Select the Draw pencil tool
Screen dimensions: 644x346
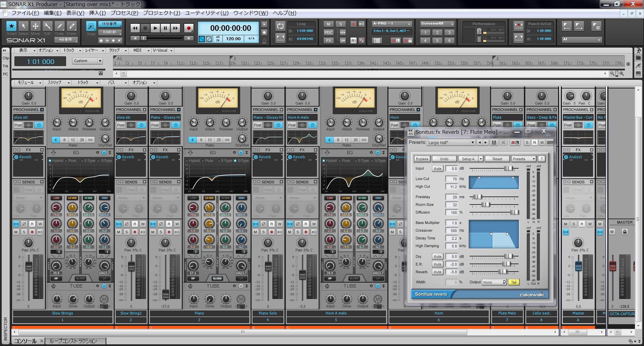pyautogui.click(x=59, y=26)
